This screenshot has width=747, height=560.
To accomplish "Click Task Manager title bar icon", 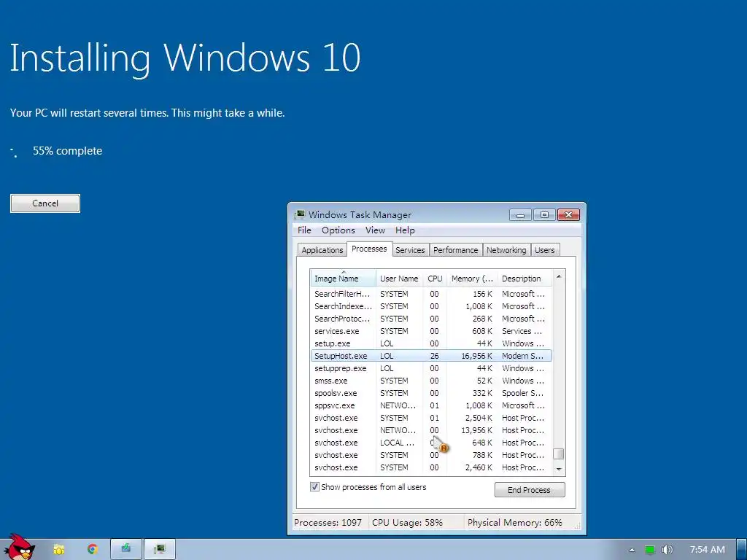I will pyautogui.click(x=300, y=215).
